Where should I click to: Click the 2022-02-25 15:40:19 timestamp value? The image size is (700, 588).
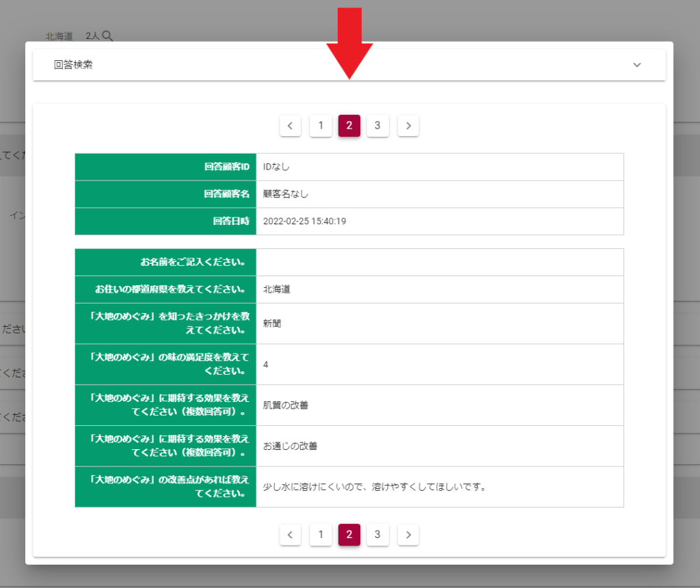304,222
